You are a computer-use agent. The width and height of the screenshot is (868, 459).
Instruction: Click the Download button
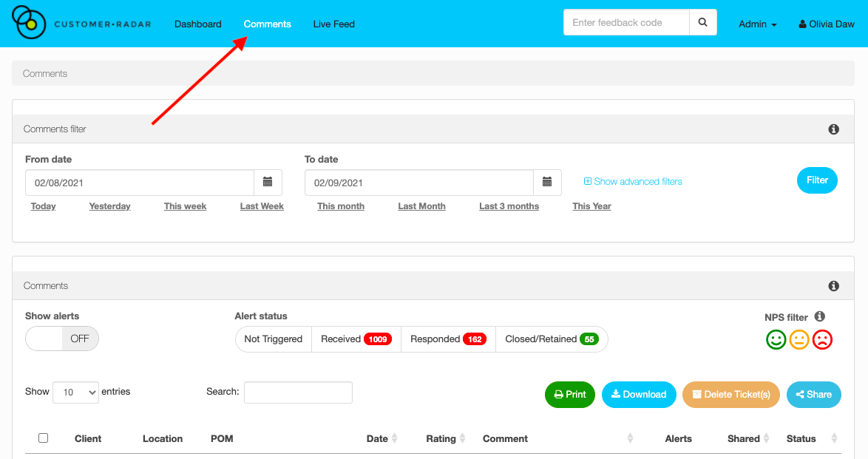point(639,394)
